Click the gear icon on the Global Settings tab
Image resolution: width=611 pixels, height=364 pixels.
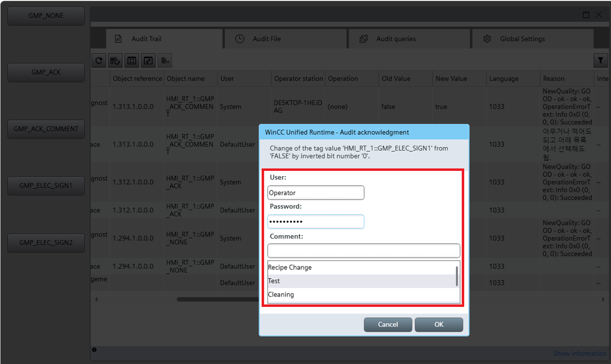(x=487, y=39)
